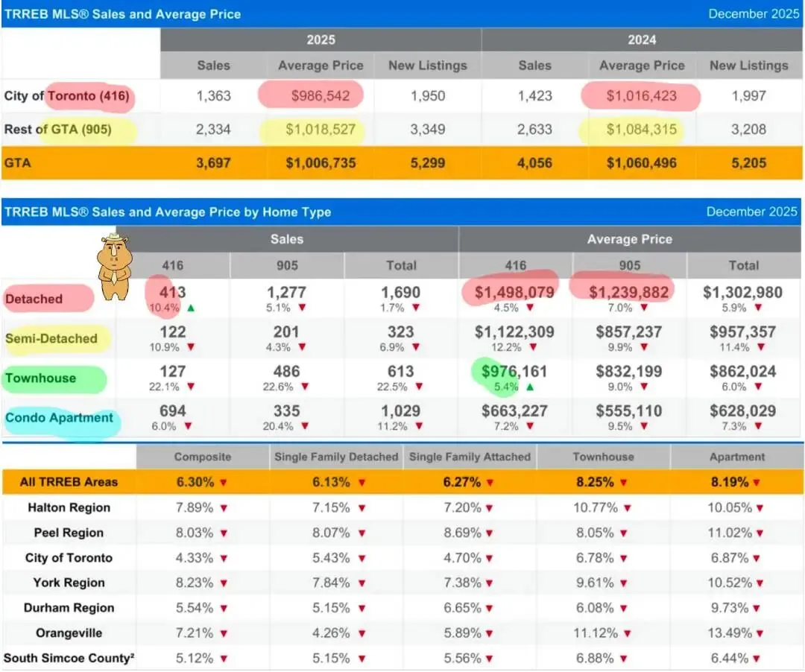Click red down arrow beside All TRREB 6.30%
The height and width of the screenshot is (672, 805).
coord(224,483)
